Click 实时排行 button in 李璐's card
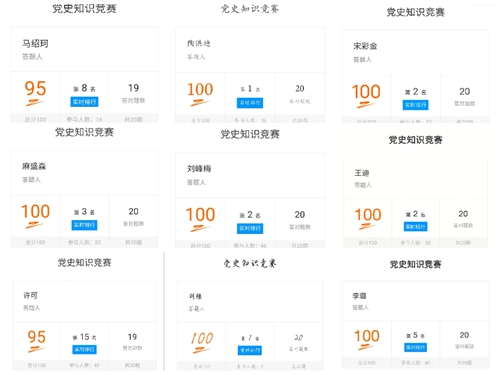Image resolution: width=500 pixels, height=375 pixels. (415, 347)
